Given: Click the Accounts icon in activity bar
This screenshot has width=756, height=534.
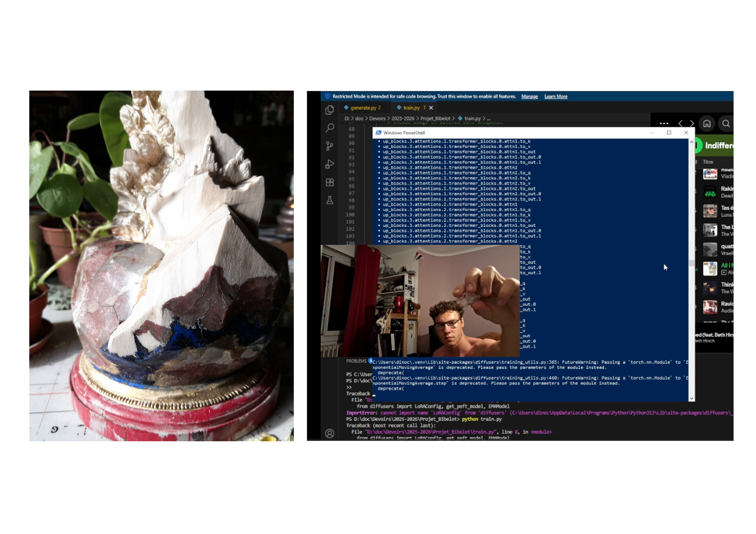Looking at the screenshot, I should point(329,433).
